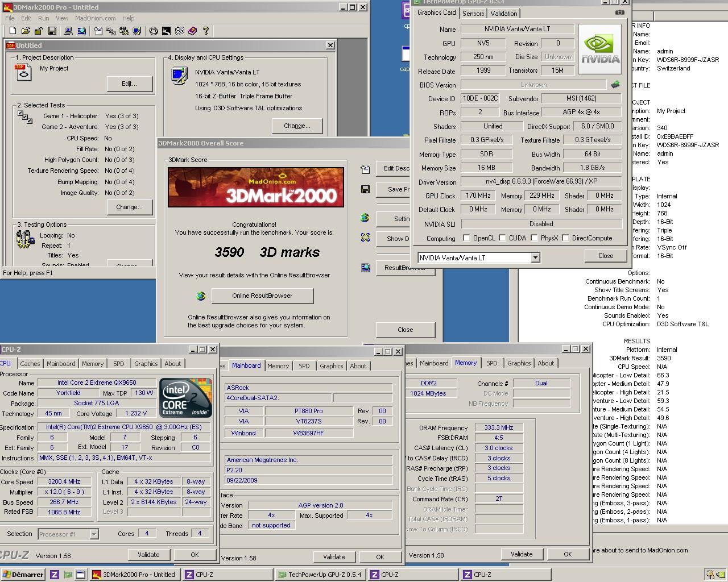The width and height of the screenshot is (728, 582).
Task: Click the Project Description 3D document icon
Action: click(24, 72)
